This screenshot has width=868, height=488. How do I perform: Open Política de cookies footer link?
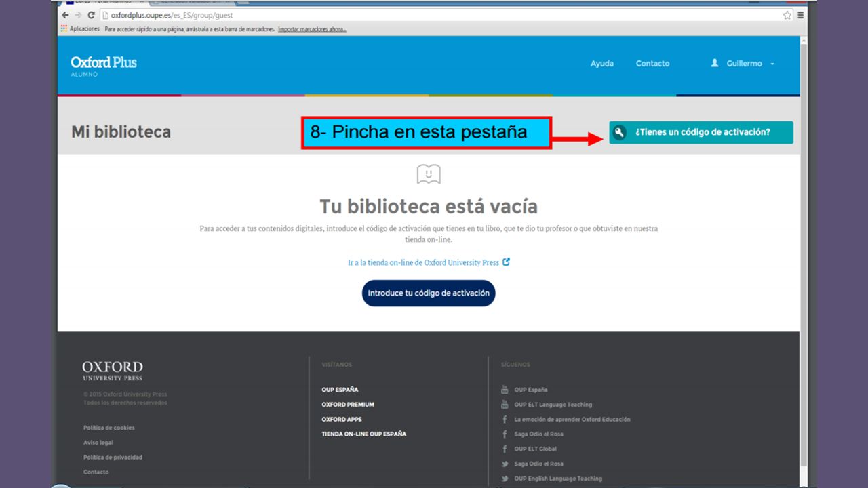pos(109,428)
